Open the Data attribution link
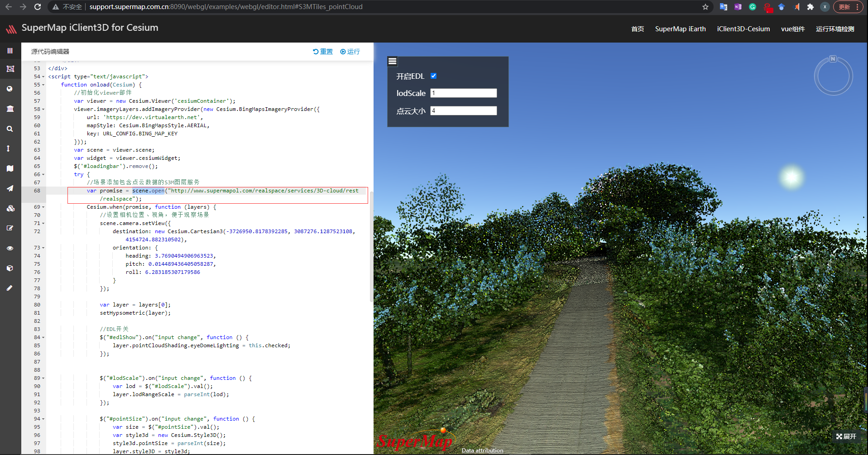This screenshot has width=868, height=455. click(x=482, y=450)
